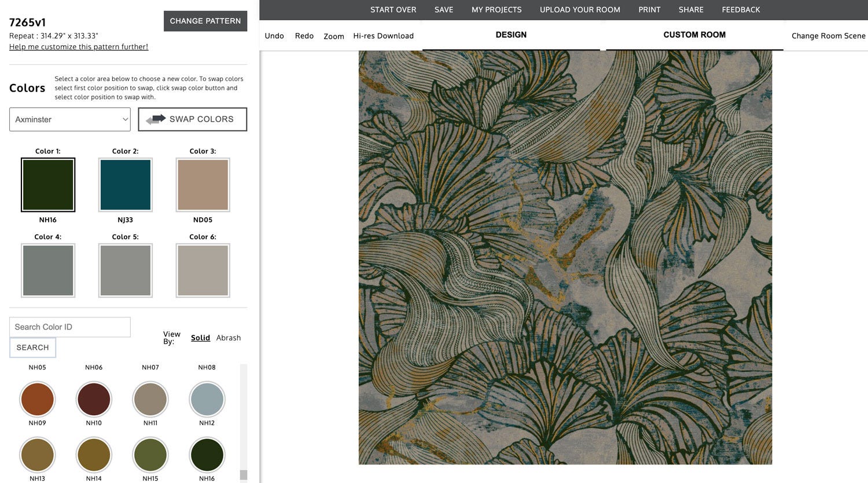Click Print in the top menu
This screenshot has height=483, width=868.
[x=649, y=10]
